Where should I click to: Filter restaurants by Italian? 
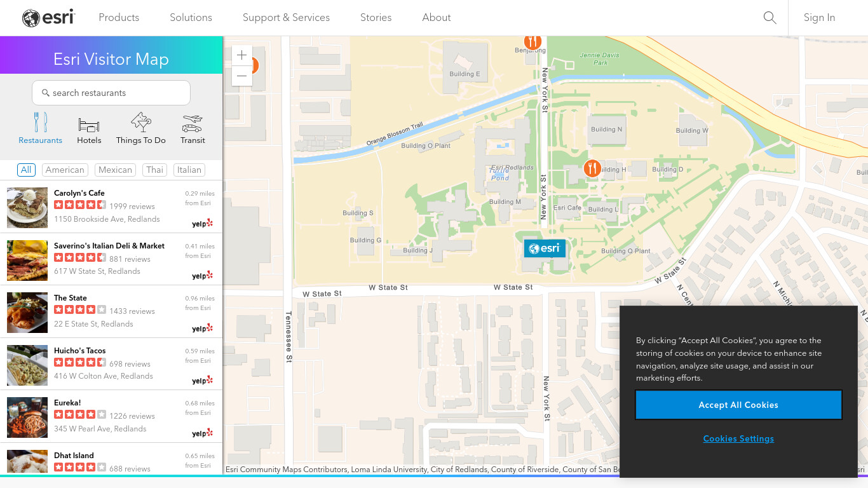click(x=189, y=170)
